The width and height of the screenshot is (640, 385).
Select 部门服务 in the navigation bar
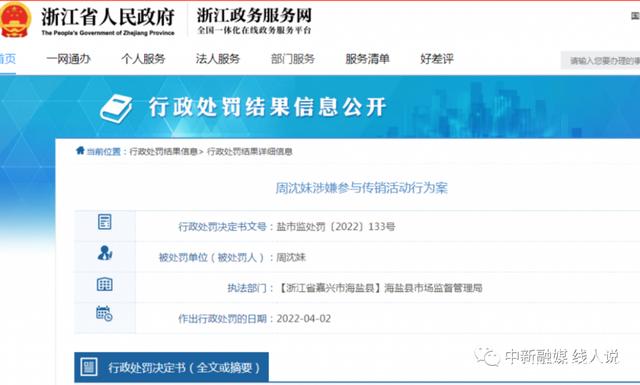[x=293, y=59]
